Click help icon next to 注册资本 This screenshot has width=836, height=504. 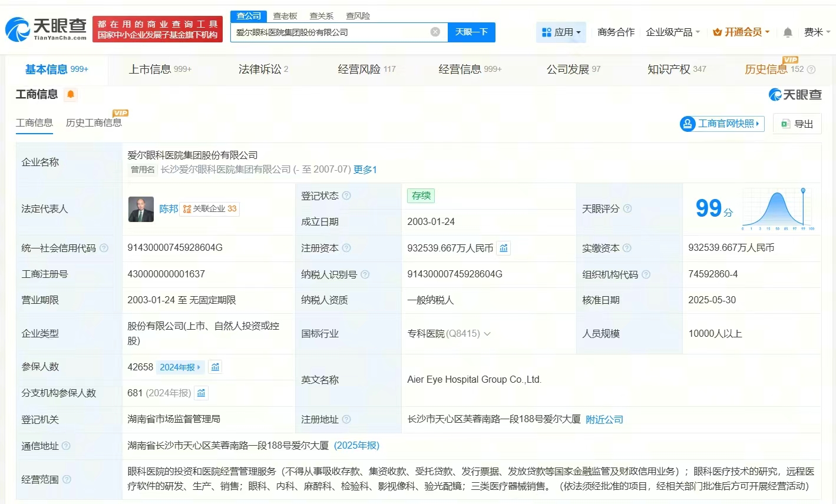point(346,248)
